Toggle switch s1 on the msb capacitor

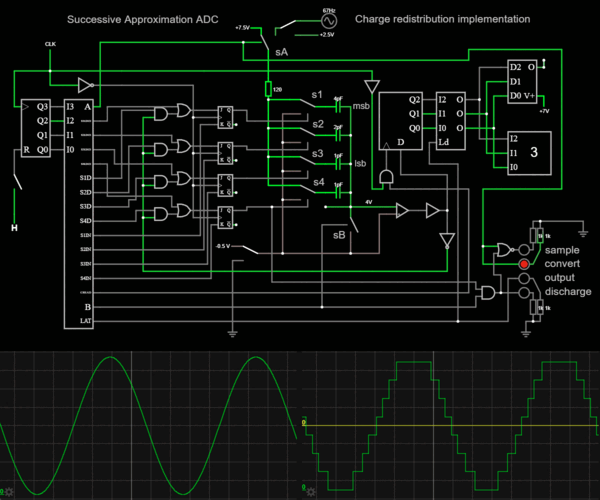pyautogui.click(x=308, y=103)
